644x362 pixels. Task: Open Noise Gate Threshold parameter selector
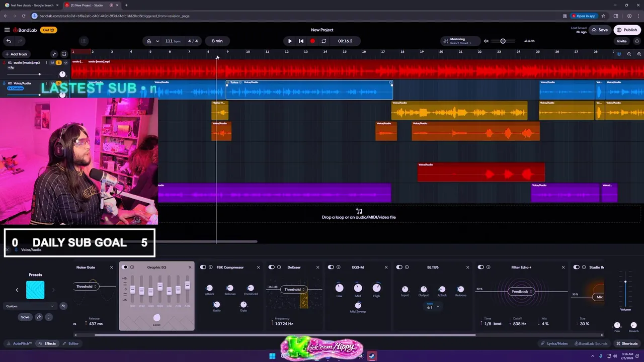pyautogui.click(x=86, y=287)
